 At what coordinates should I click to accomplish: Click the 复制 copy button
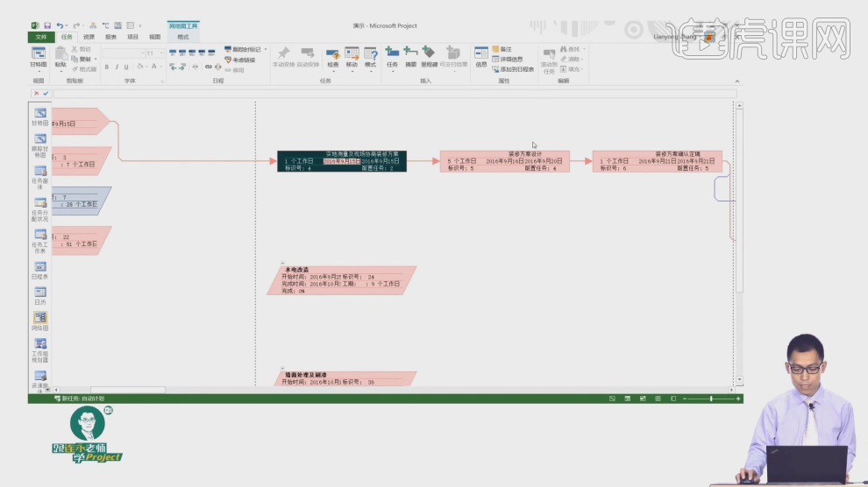click(82, 60)
